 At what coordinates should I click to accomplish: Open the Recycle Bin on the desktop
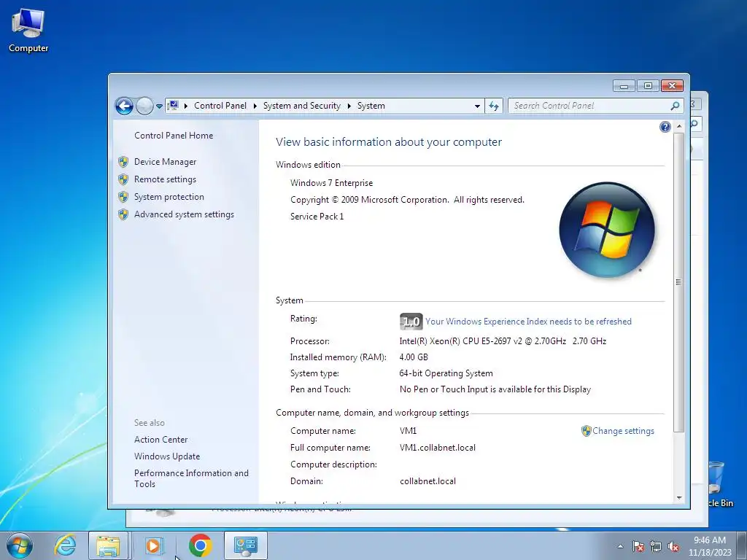tap(718, 484)
